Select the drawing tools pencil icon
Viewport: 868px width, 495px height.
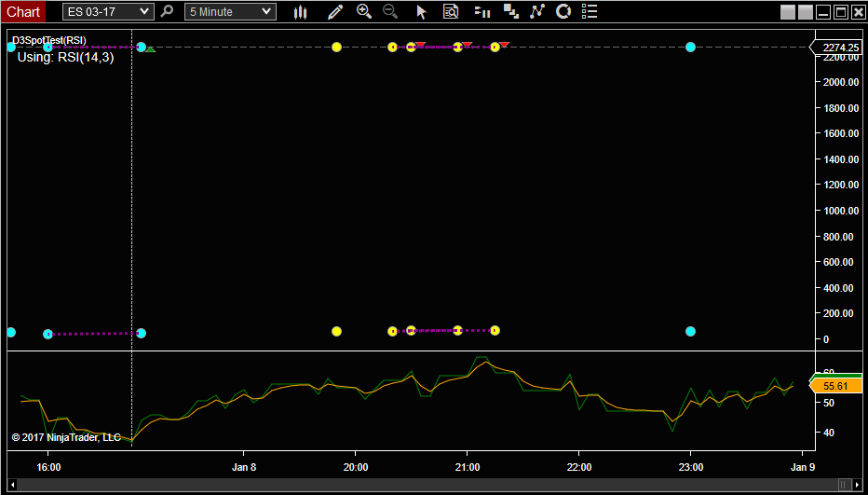pos(335,12)
